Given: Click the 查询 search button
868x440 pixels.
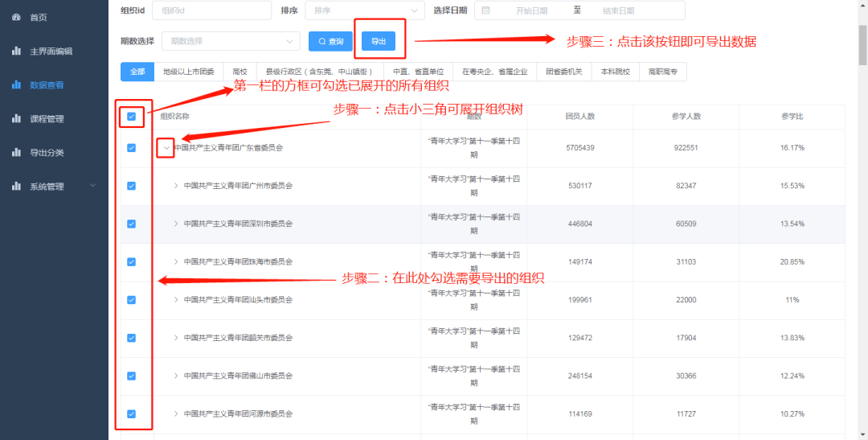Looking at the screenshot, I should coord(330,41).
